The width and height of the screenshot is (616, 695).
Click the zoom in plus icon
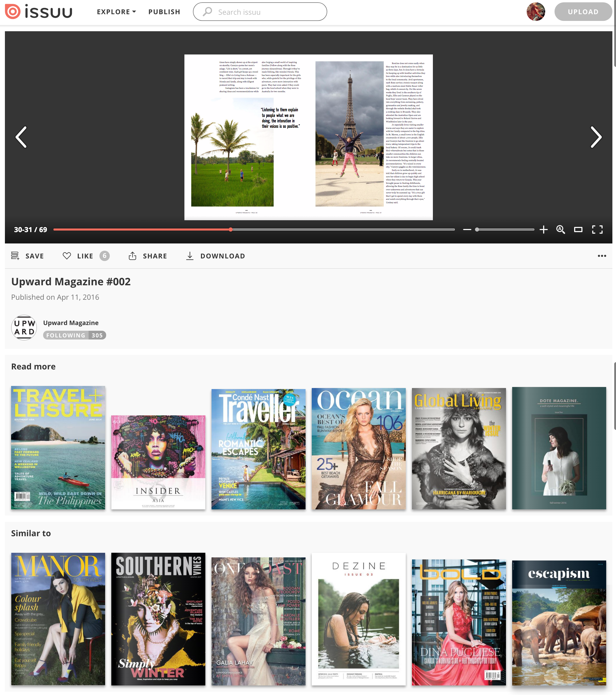543,230
